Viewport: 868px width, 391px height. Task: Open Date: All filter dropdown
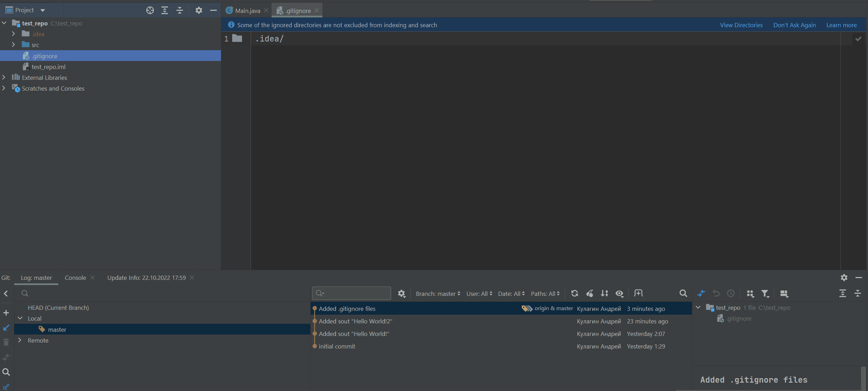coord(511,294)
